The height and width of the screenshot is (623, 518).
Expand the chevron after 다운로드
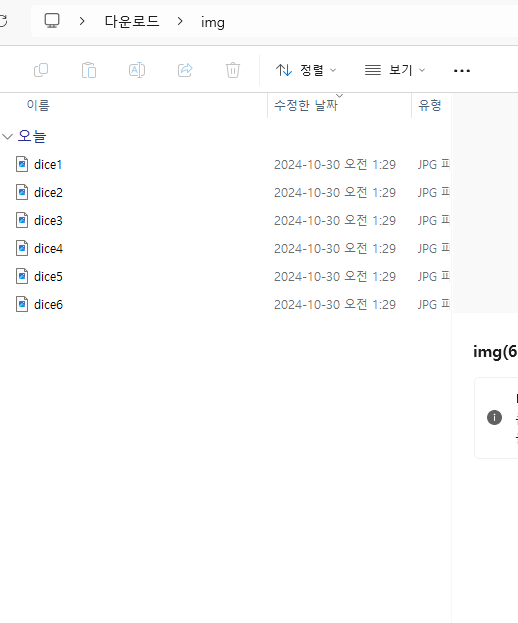click(x=180, y=21)
